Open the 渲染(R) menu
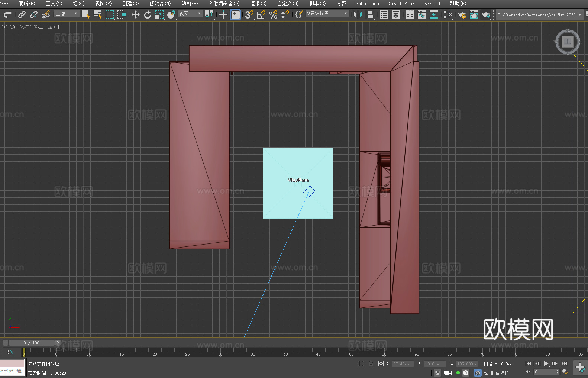588x378 pixels. [x=258, y=3]
